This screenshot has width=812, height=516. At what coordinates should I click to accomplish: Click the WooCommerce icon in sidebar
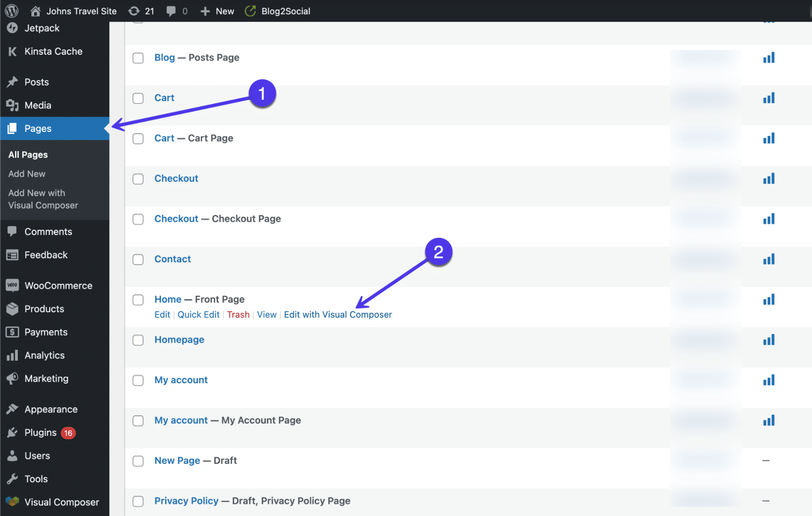coord(12,285)
